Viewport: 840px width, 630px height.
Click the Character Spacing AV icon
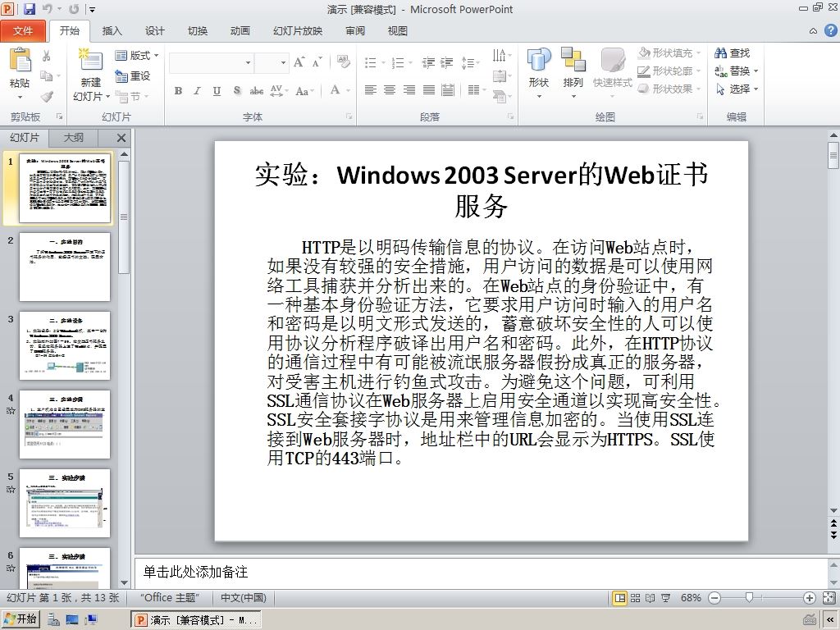pyautogui.click(x=278, y=90)
